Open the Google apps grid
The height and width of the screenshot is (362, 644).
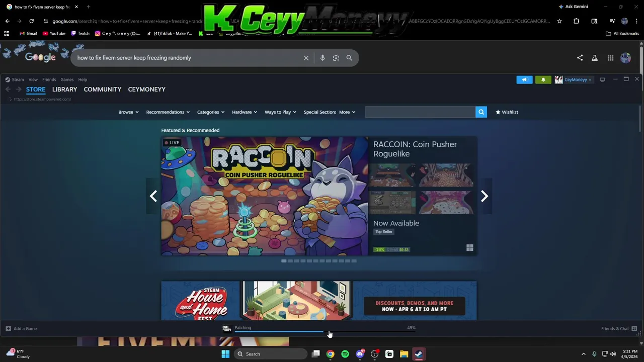[x=610, y=58]
